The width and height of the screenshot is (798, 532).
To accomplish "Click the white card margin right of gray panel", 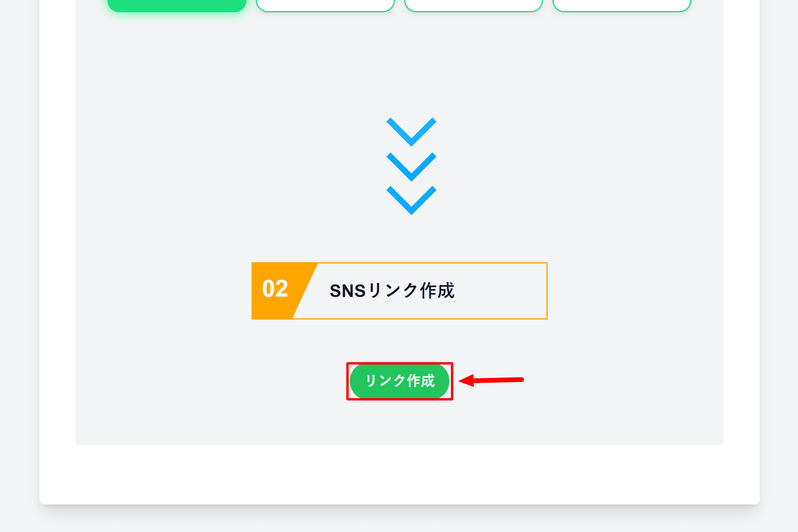I will pos(741,237).
